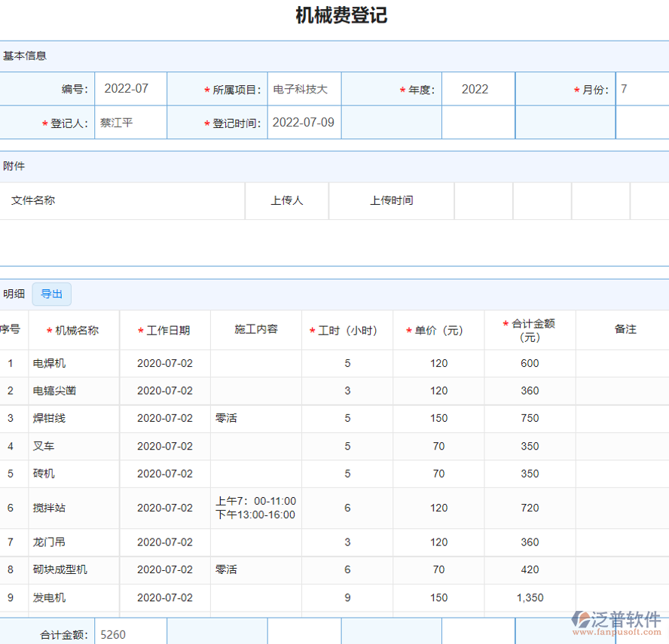Image resolution: width=669 pixels, height=644 pixels.
Task: Click the 明细 section label
Action: (14, 294)
